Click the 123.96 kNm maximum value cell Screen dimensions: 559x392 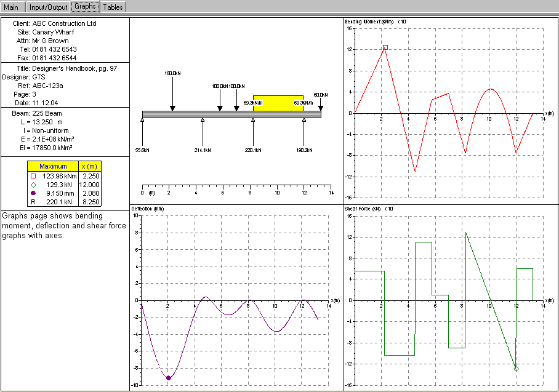point(58,175)
